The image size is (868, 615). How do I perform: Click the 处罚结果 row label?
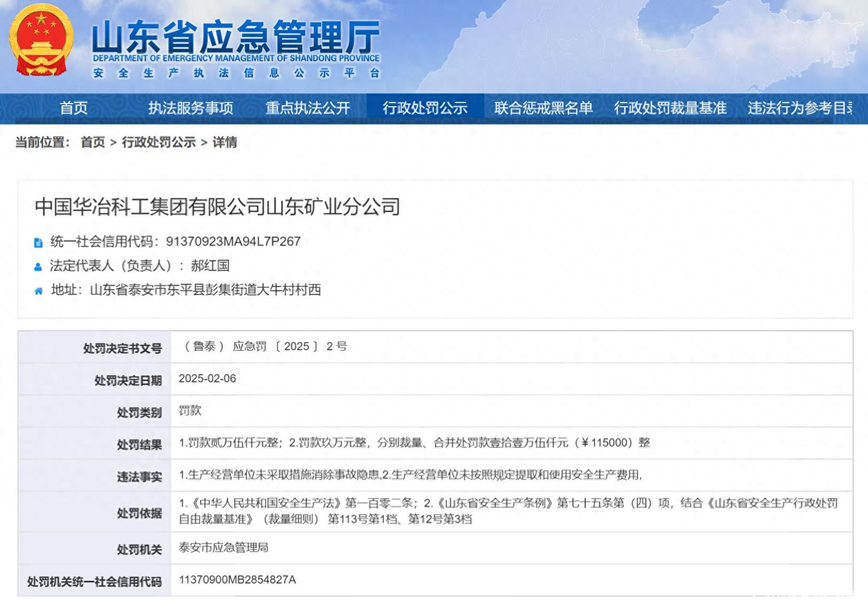[139, 445]
